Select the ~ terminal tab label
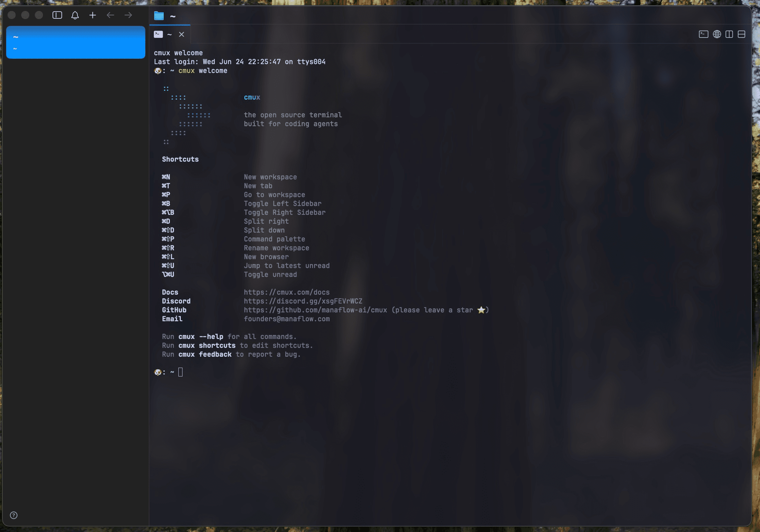This screenshot has width=760, height=532. pos(170,34)
